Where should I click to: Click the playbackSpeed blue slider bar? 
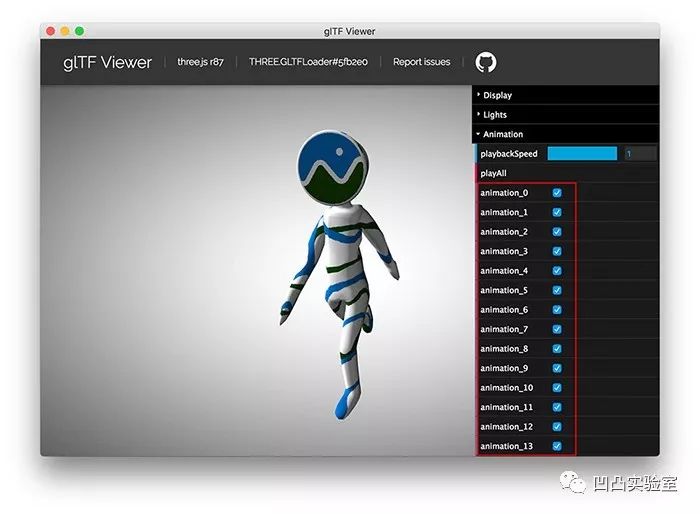pyautogui.click(x=582, y=154)
